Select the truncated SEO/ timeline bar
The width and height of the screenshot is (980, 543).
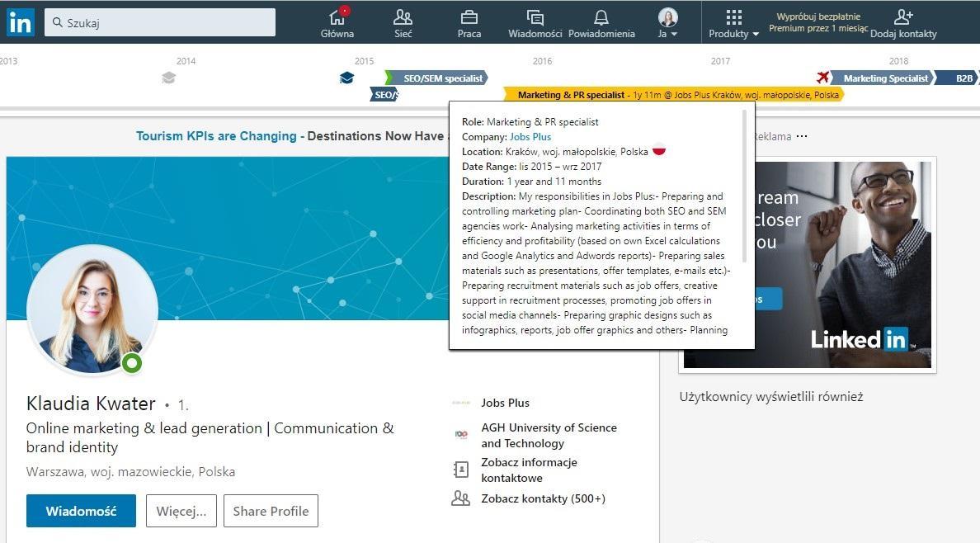[x=384, y=94]
